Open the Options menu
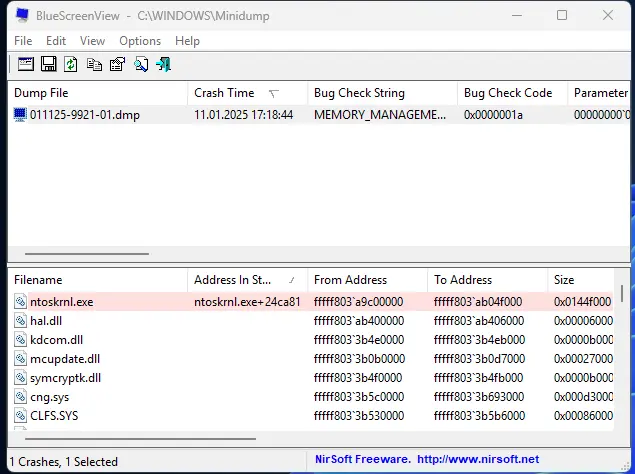The width and height of the screenshot is (635, 474). click(140, 41)
